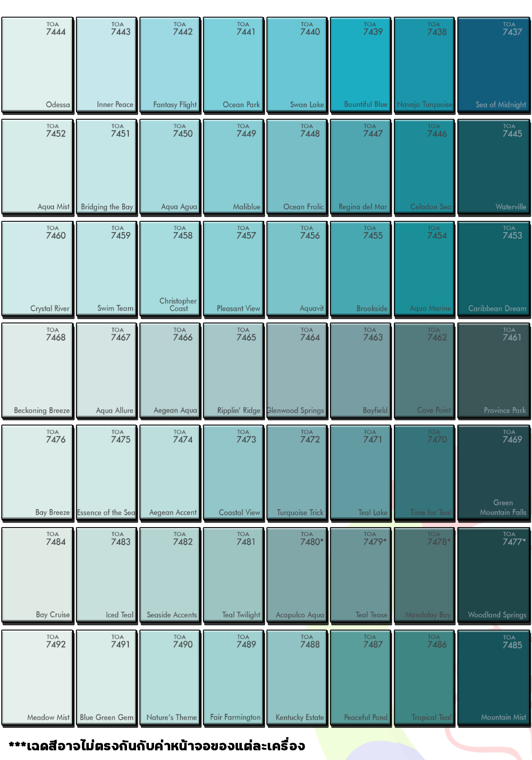The height and width of the screenshot is (760, 532).
Task: Pick the Inner Peace 7443 swatch
Action: click(106, 65)
